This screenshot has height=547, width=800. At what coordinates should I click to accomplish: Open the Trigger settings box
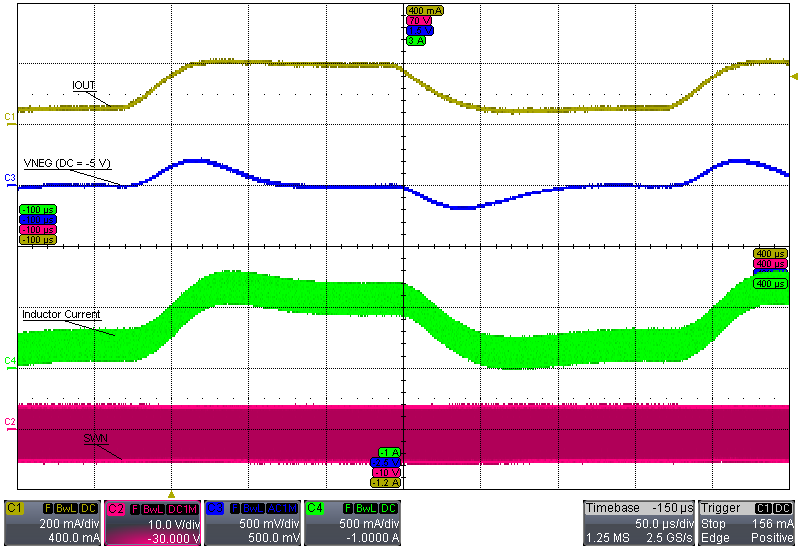[746, 523]
